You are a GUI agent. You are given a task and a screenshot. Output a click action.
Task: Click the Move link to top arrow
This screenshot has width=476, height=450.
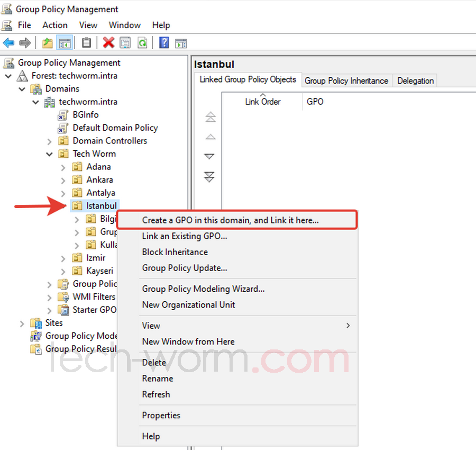210,117
